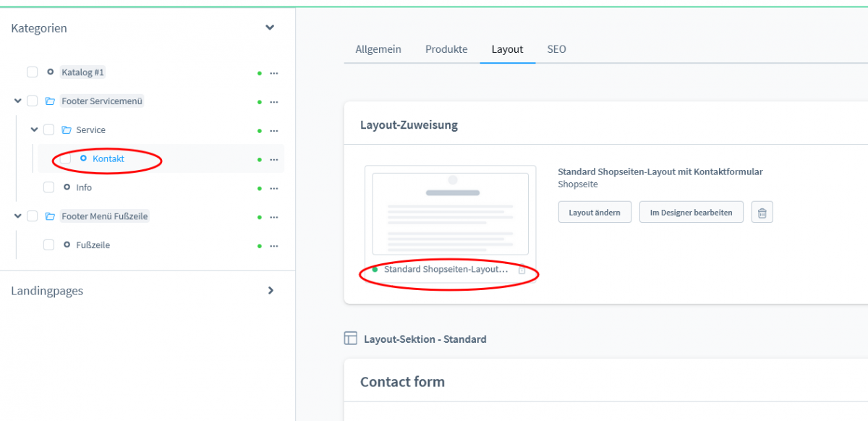868x421 pixels.
Task: Open context menu for Footer Servicemenü
Action: pyautogui.click(x=273, y=102)
